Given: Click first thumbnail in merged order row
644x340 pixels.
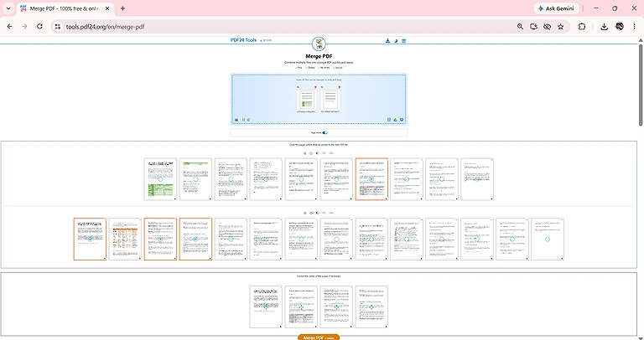Looking at the screenshot, I should [266, 307].
